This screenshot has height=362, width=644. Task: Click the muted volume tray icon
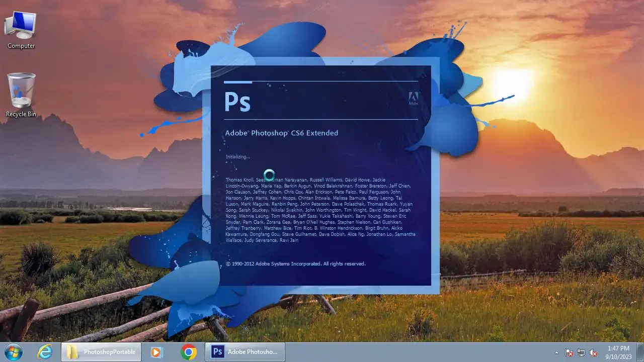[x=593, y=352]
